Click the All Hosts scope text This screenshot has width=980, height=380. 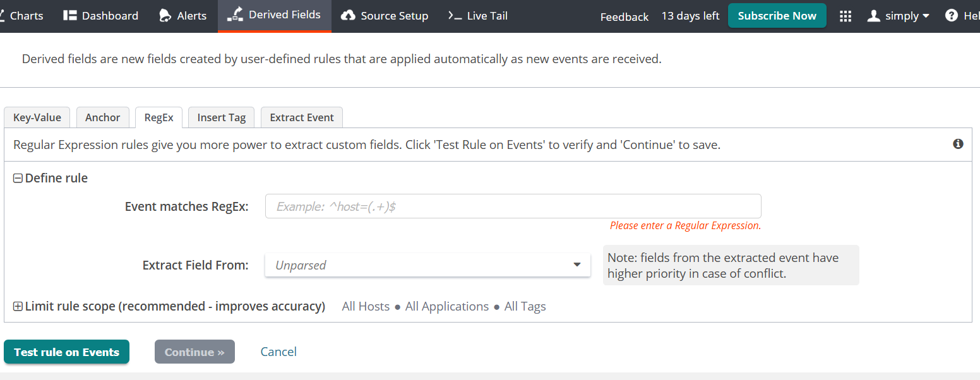[366, 306]
